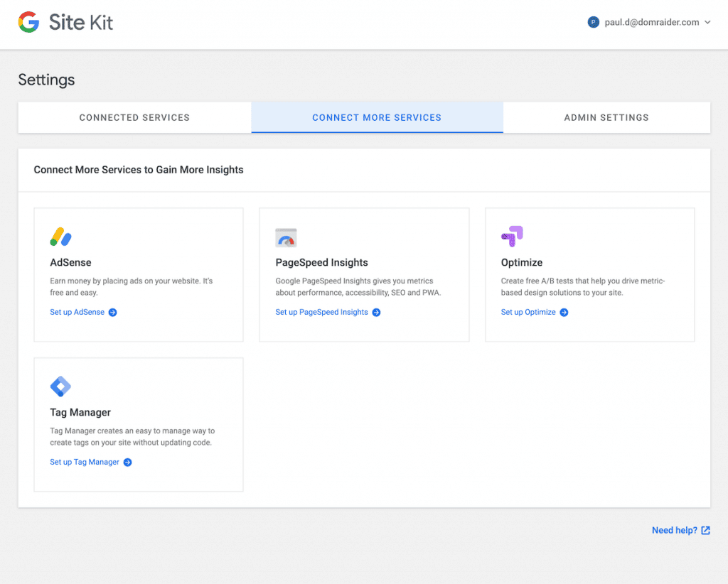Click the "Connect More Services to Gain More Insights" heading
The width and height of the screenshot is (728, 584).
pyautogui.click(x=139, y=170)
